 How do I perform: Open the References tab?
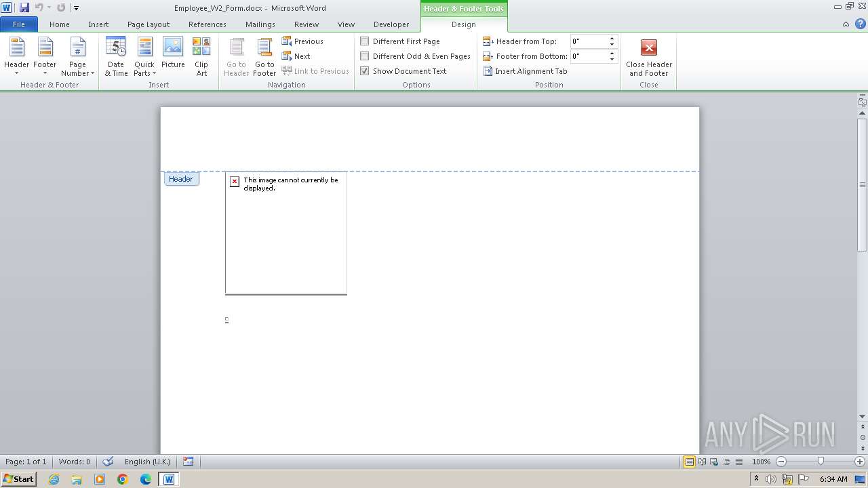(x=208, y=24)
